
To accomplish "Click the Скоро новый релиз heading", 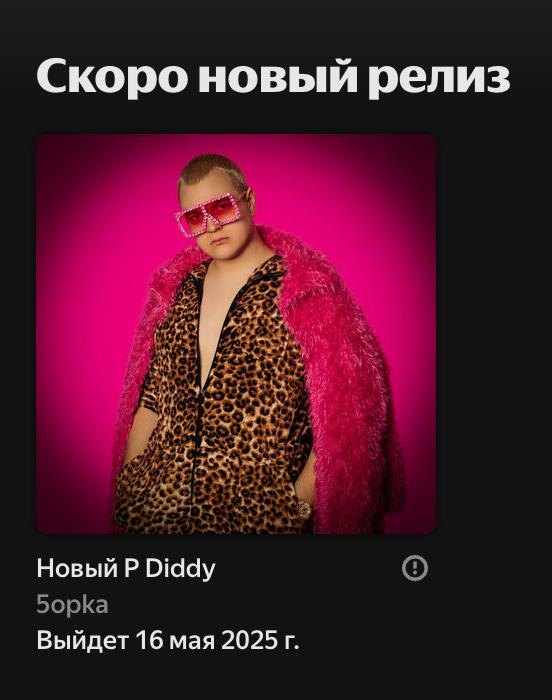I will point(273,75).
